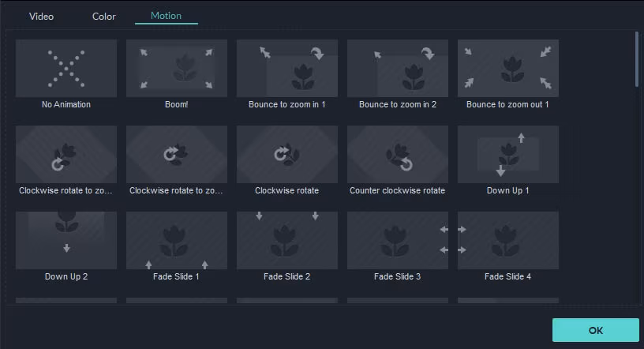Switch to the Video tab
Viewport: 644px width, 349px height.
(x=41, y=17)
